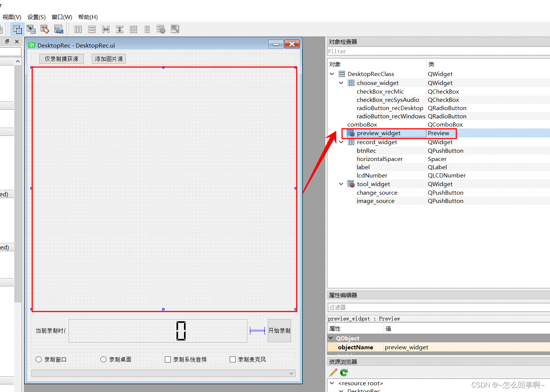Image resolution: width=550 pixels, height=392 pixels.
Task: Collapse the QObject property group
Action: coord(331,338)
